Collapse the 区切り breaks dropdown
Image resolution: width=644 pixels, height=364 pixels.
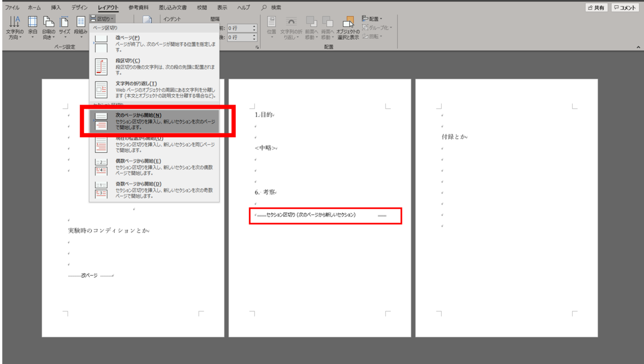point(102,19)
